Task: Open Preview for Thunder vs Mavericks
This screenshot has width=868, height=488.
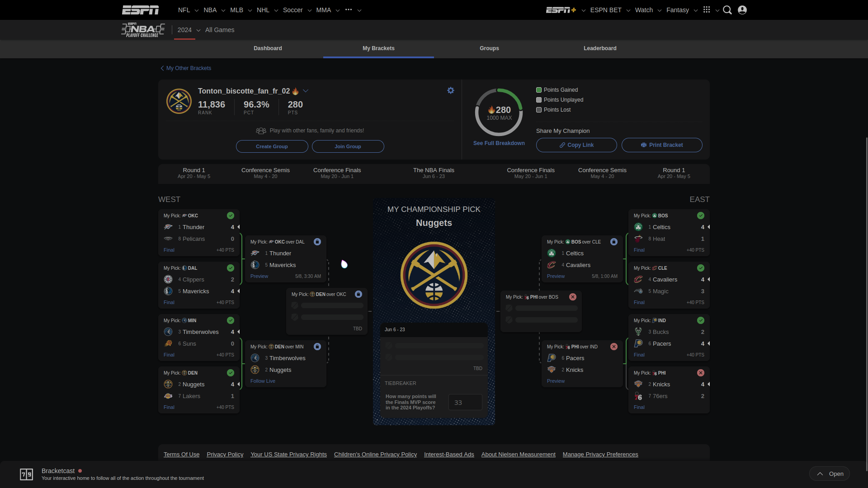Action: (259, 276)
